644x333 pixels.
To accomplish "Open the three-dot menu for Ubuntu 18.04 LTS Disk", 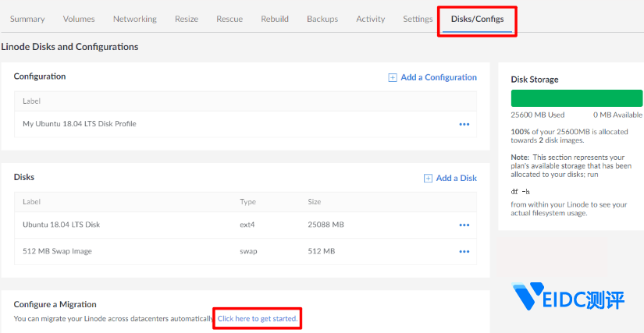I will pyautogui.click(x=464, y=225).
